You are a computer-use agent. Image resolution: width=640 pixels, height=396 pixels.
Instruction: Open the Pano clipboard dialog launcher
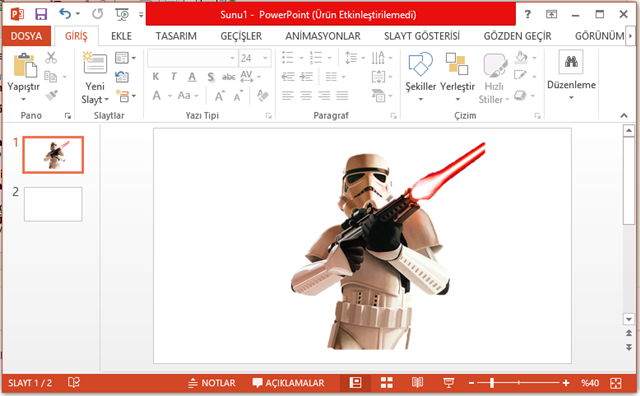click(x=68, y=116)
